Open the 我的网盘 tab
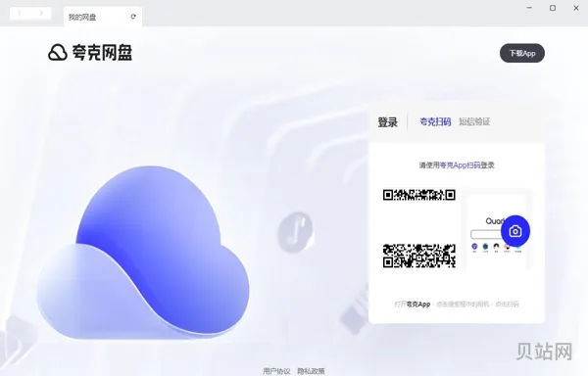This screenshot has height=376, width=588. click(x=103, y=17)
